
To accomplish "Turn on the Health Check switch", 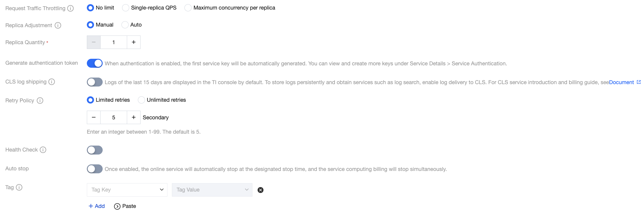I will pyautogui.click(x=95, y=150).
